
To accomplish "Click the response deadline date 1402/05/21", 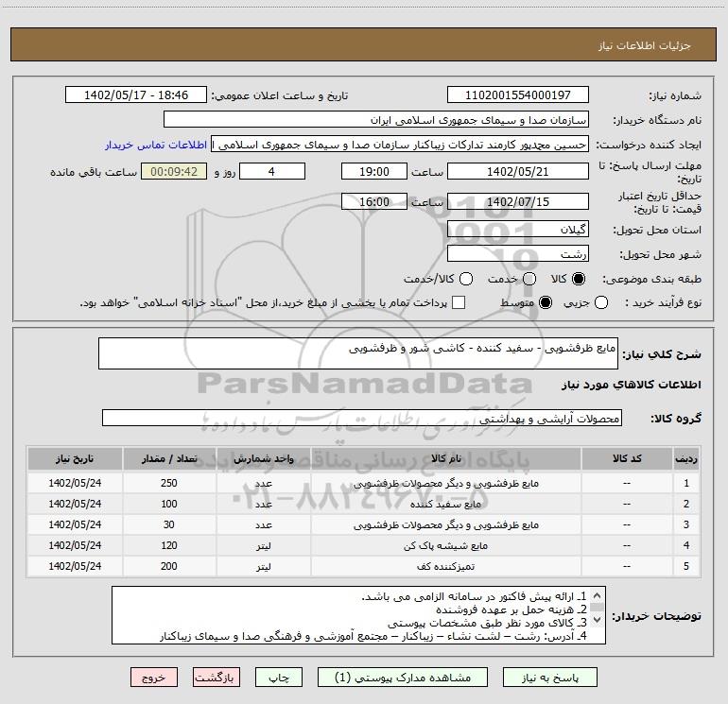I will [x=518, y=172].
